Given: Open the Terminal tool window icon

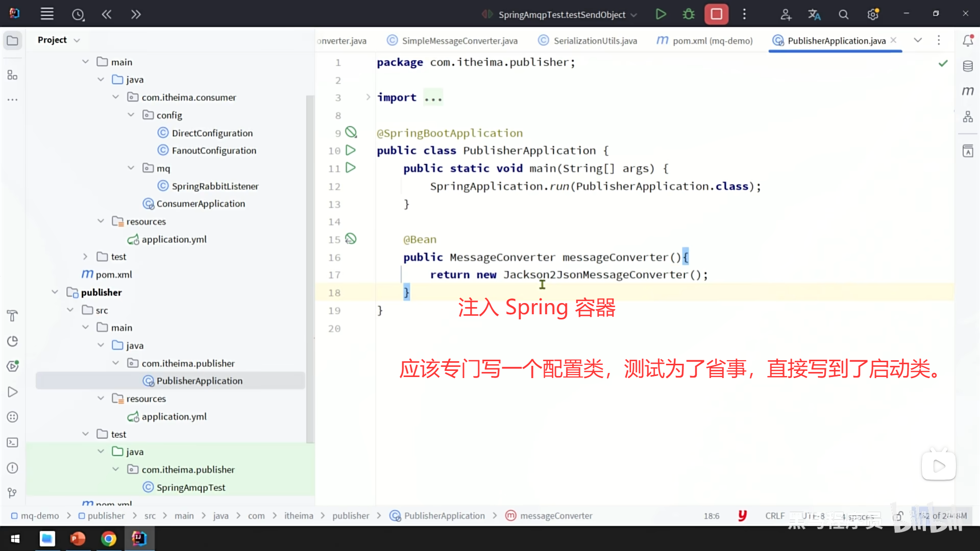Looking at the screenshot, I should (x=13, y=443).
